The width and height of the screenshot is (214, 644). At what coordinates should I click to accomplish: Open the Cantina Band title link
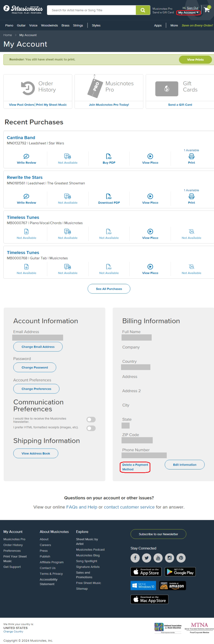[21, 138]
